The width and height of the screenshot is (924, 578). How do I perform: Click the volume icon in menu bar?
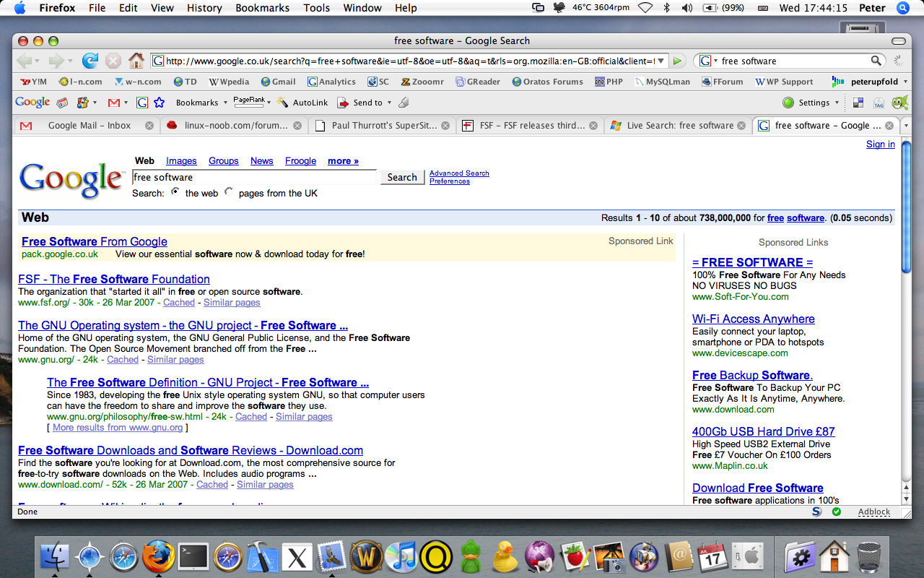tap(687, 8)
